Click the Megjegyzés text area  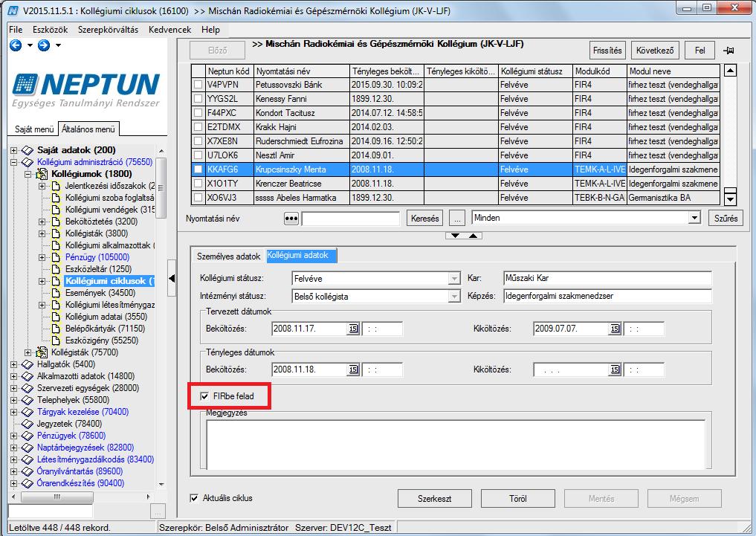click(455, 444)
